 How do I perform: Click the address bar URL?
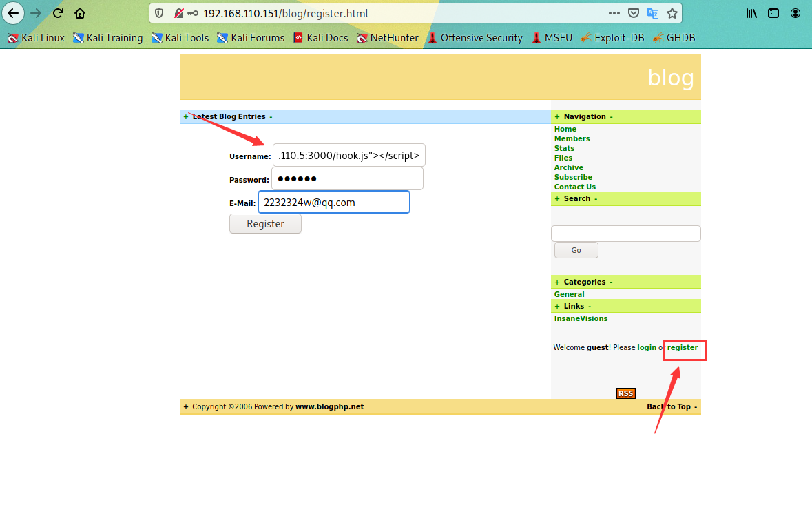point(286,14)
